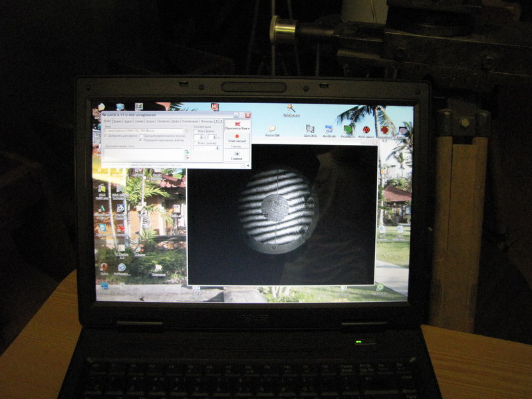Image resolution: width=532 pixels, height=399 pixels.
Task: Open the black-and-white checkered desktop icon
Action: [x=310, y=130]
